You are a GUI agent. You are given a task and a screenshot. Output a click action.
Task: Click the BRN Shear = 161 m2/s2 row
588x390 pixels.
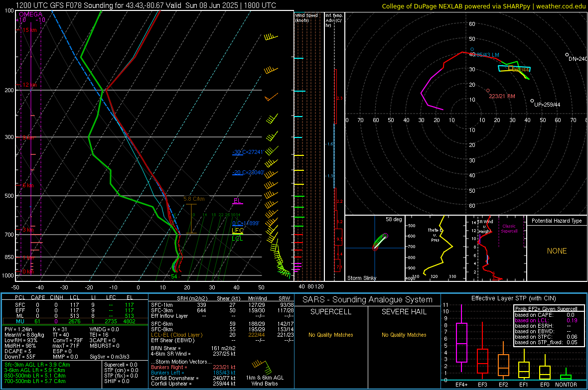pyautogui.click(x=193, y=348)
